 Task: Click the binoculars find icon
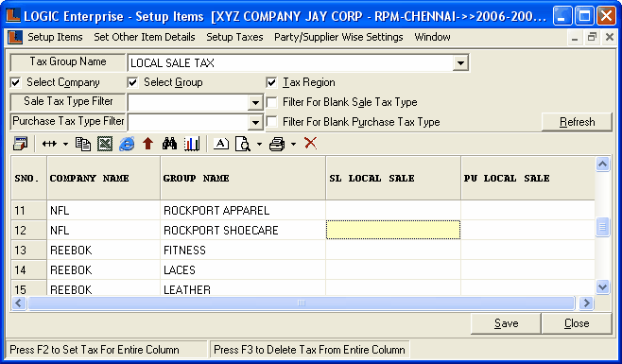coord(169,144)
